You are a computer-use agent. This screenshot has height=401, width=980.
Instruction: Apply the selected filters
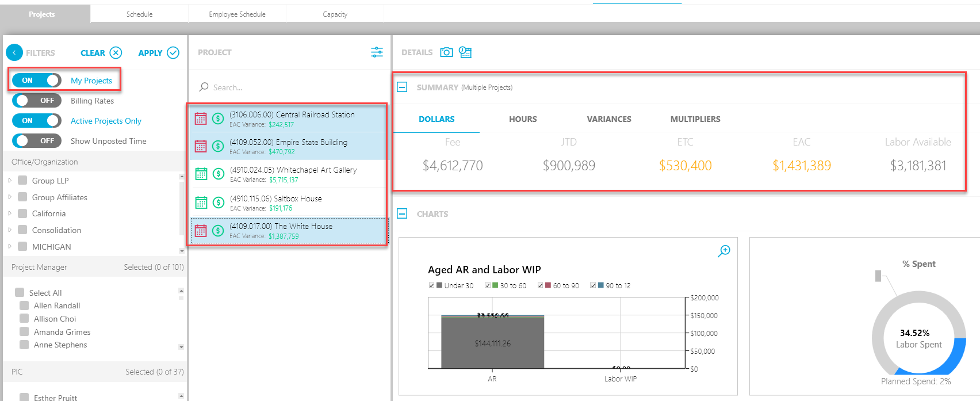158,53
